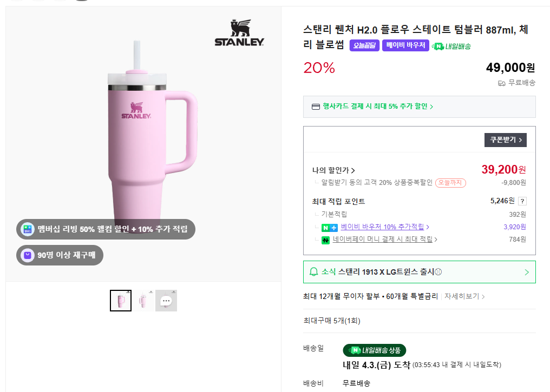Click the credit card icon in the 행사카드 banner
The image size is (550, 392).
click(x=316, y=107)
